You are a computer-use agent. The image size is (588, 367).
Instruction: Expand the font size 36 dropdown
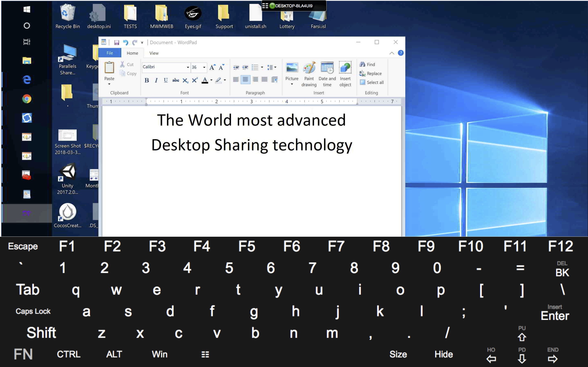[204, 67]
